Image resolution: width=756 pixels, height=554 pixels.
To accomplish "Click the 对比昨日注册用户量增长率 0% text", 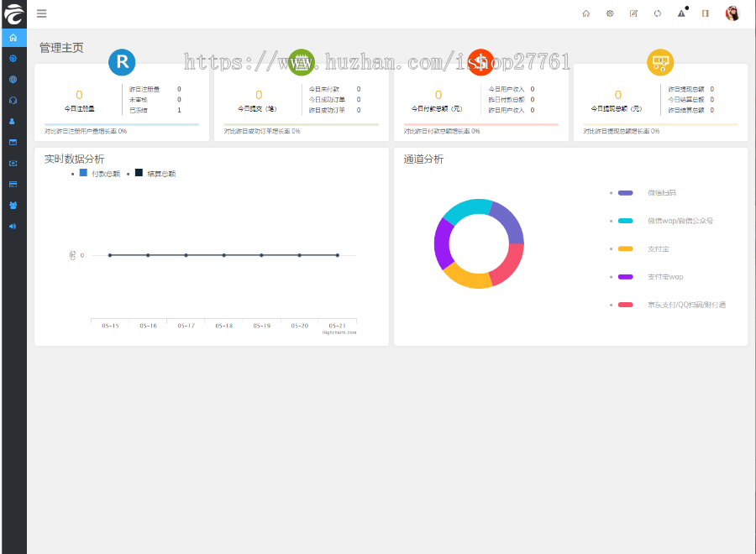I will [x=86, y=131].
